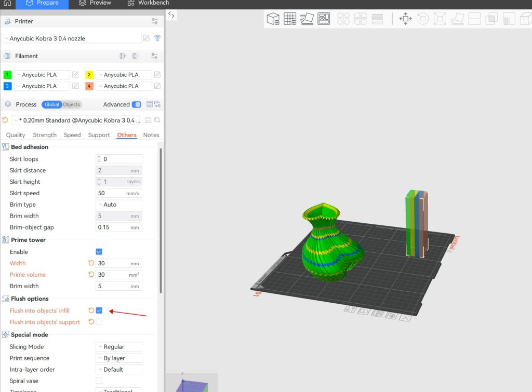
Task: Open the Print sequence dropdown
Action: pos(118,358)
